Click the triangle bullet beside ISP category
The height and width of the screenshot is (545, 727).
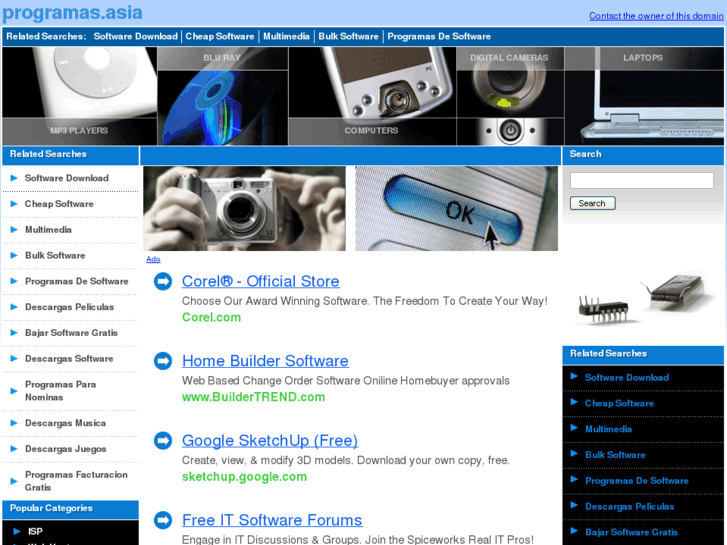(x=17, y=532)
